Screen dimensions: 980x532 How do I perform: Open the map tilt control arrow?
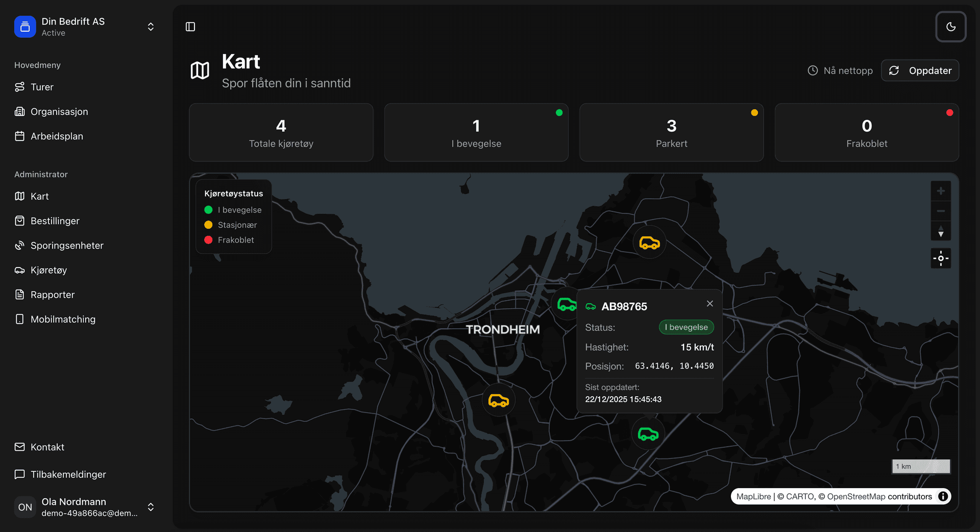pos(941,231)
